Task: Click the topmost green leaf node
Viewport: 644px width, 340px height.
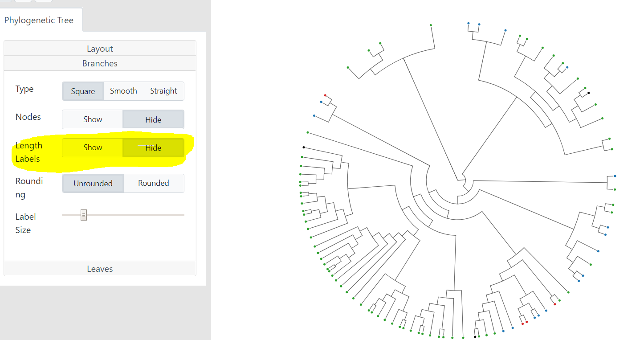Action: [x=430, y=25]
